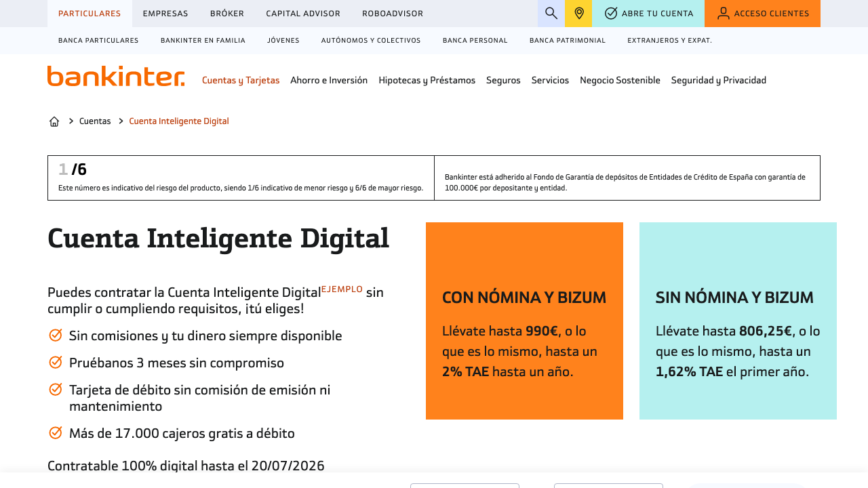Go to Banca Patrimonial

tap(568, 41)
